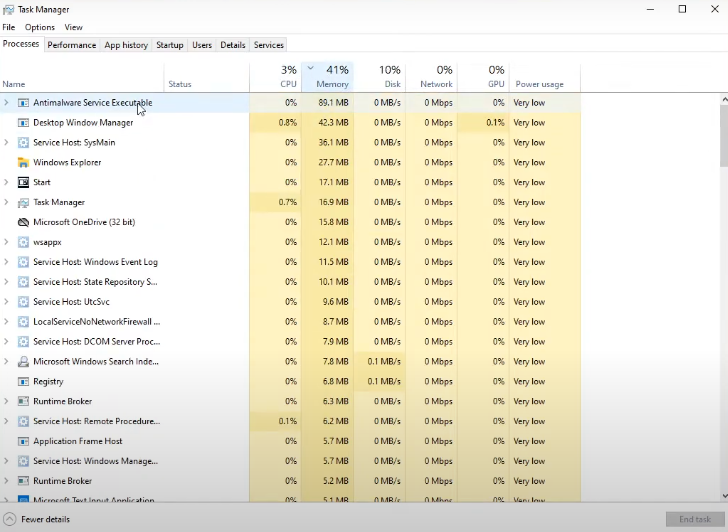Open the View menu
The image size is (728, 532).
pos(73,27)
